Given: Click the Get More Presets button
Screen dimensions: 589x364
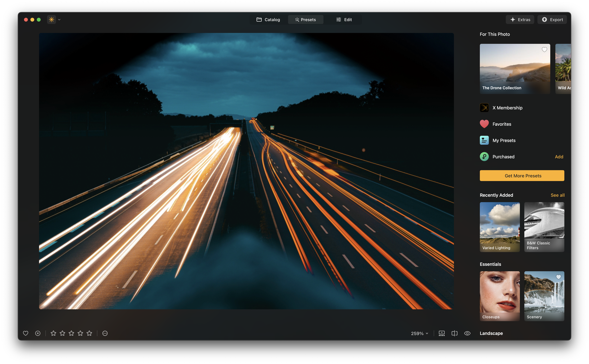Looking at the screenshot, I should coord(522,175).
